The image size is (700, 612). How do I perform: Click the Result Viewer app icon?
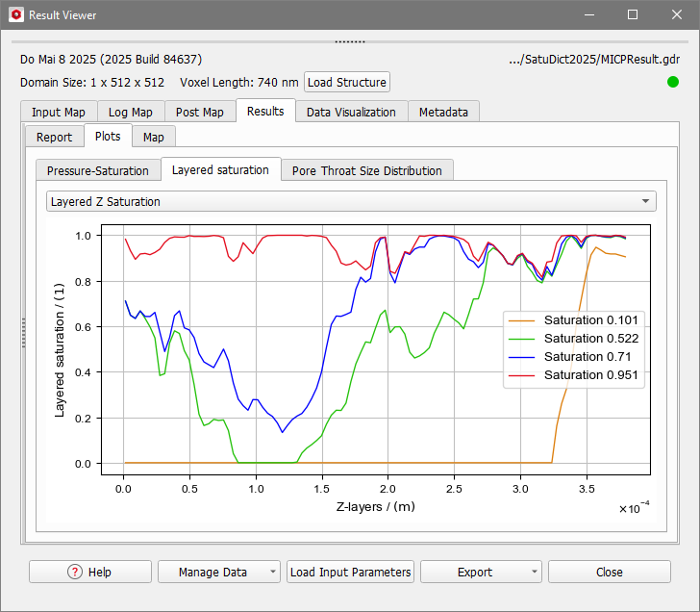(x=16, y=14)
